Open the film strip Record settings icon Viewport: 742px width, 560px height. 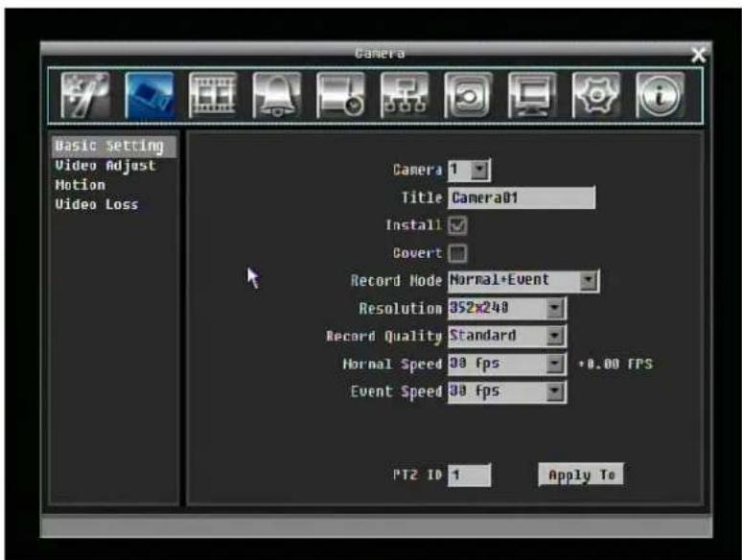point(213,95)
